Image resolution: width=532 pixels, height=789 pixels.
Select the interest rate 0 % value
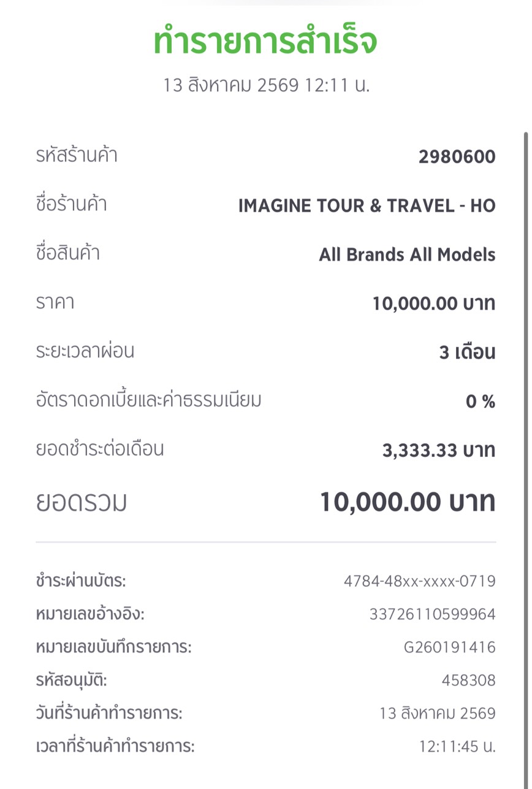tap(481, 402)
